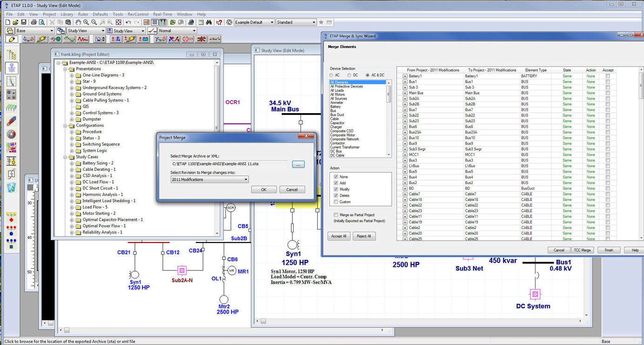Expand the Main Bus row in merge table
Image resolution: width=644 pixels, height=345 pixels.
405,93
